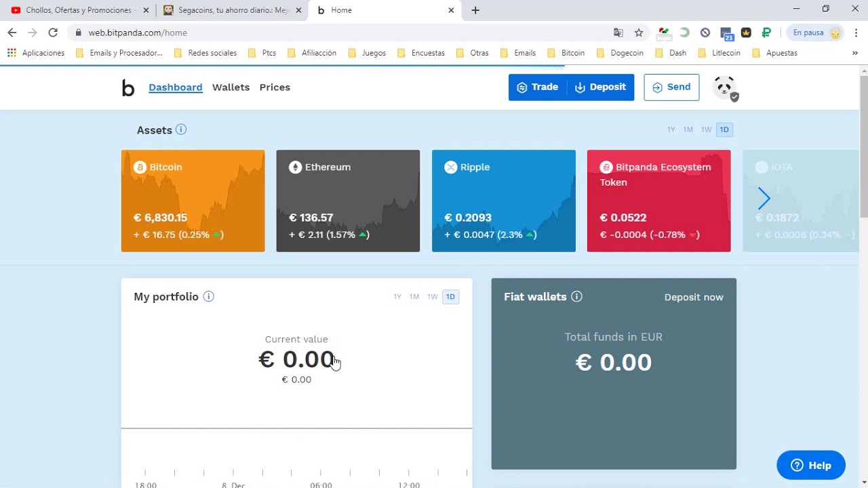Select 1M range in Assets section

pos(688,129)
